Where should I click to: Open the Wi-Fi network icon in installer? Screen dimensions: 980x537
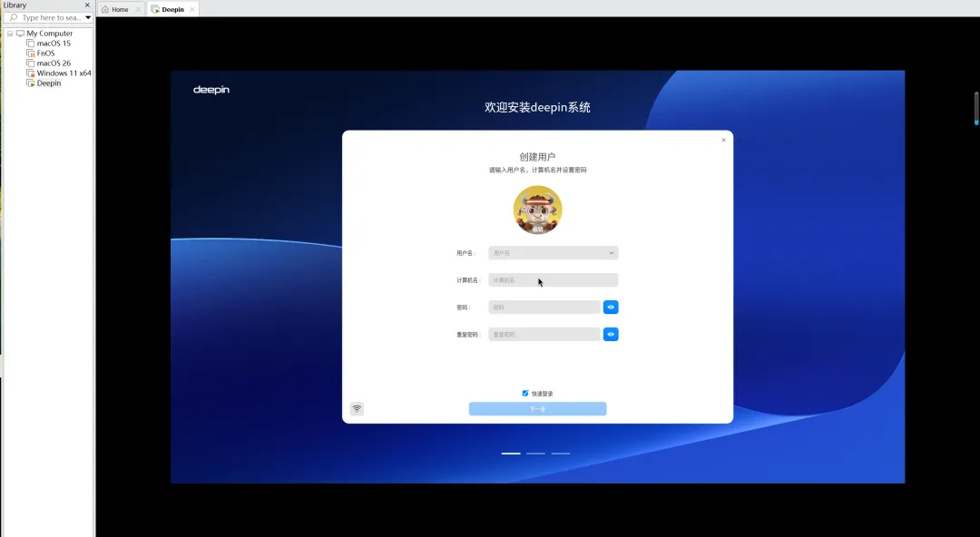pos(357,409)
